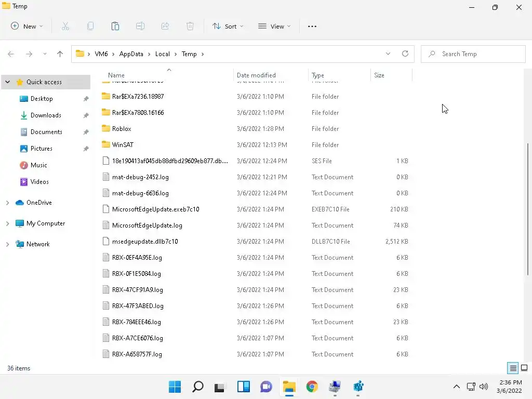Open the See more ellipsis menu
The height and width of the screenshot is (399, 532).
[x=312, y=26]
